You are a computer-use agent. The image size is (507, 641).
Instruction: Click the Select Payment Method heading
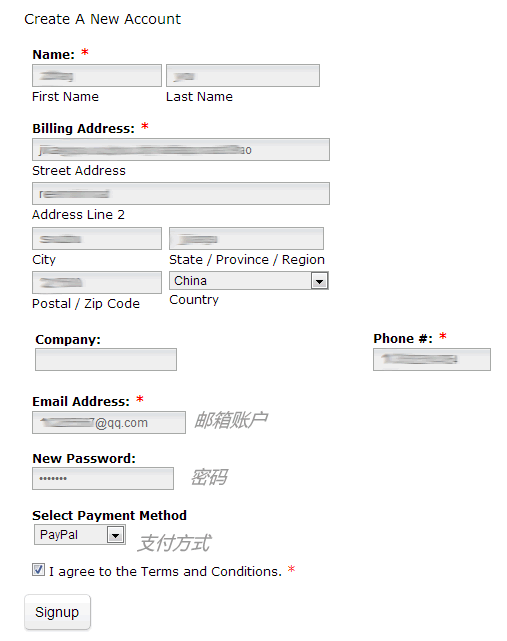[x=109, y=515]
